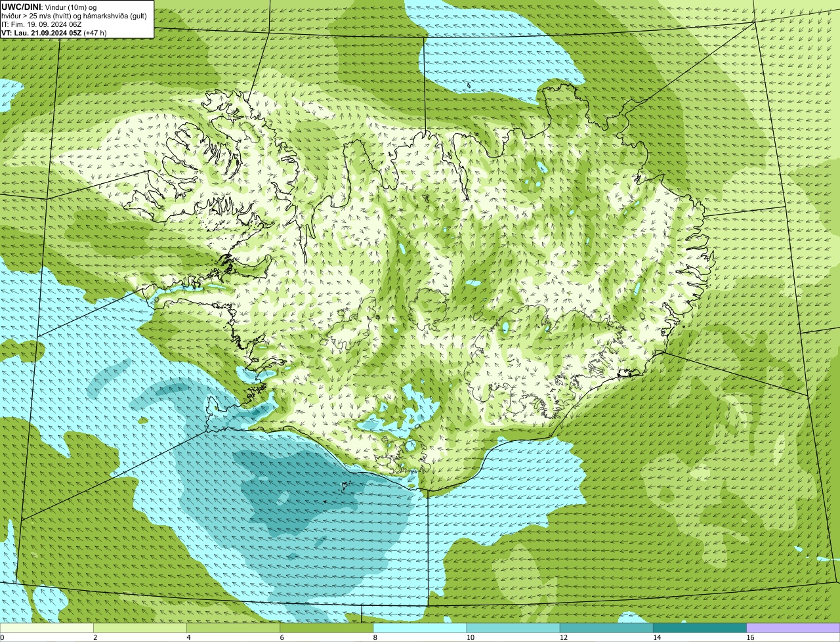The width and height of the screenshot is (840, 642).
Task: Click the light cyan 8–10 m/s legend swatch
Action: pos(420,628)
